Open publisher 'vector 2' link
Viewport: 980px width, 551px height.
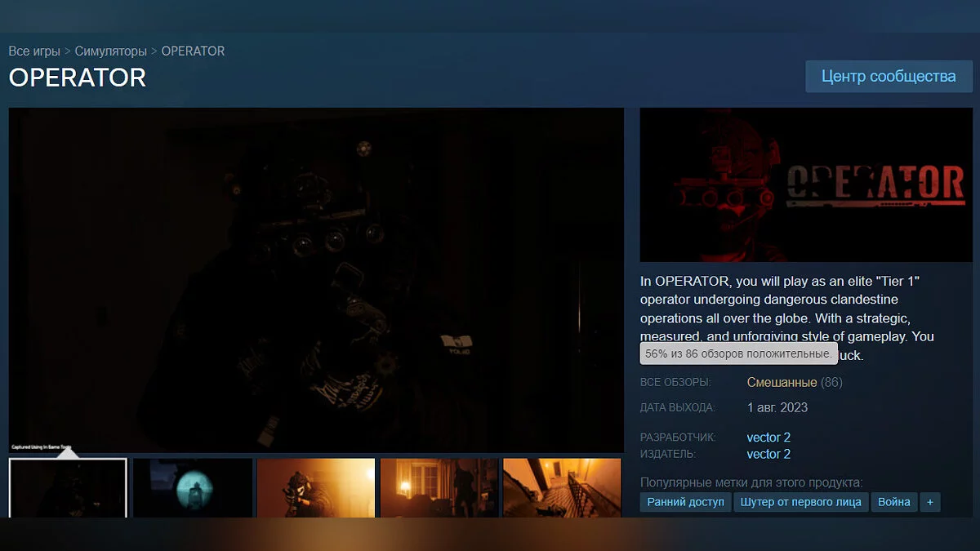tap(768, 454)
